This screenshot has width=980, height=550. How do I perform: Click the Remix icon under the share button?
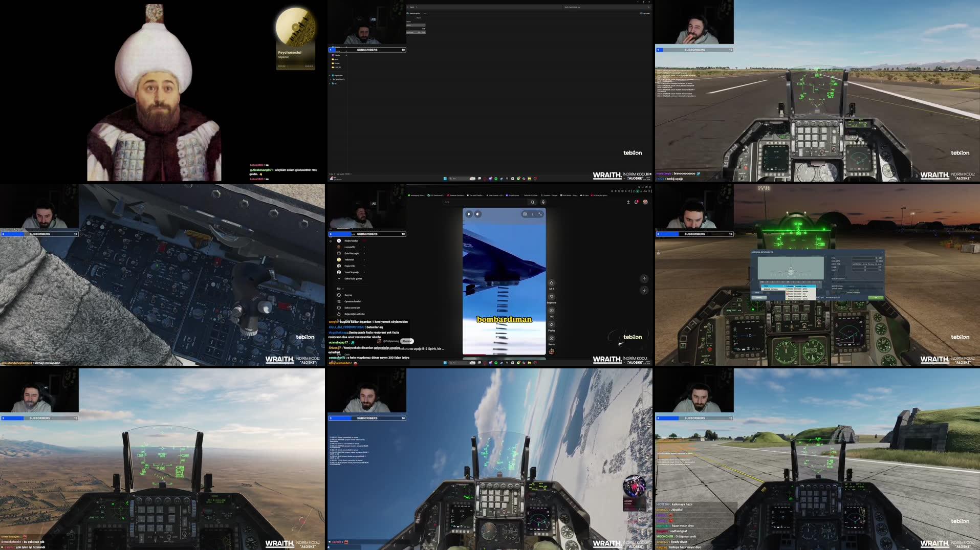[551, 338]
